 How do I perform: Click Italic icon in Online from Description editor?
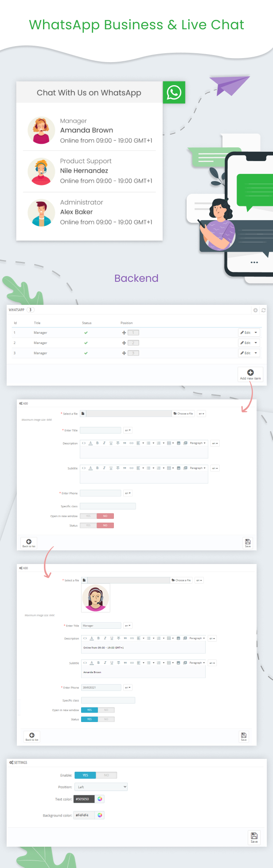pyautogui.click(x=105, y=638)
